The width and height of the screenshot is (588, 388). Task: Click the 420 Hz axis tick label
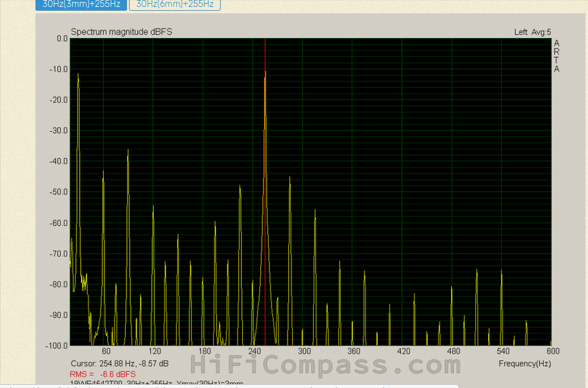coord(404,351)
